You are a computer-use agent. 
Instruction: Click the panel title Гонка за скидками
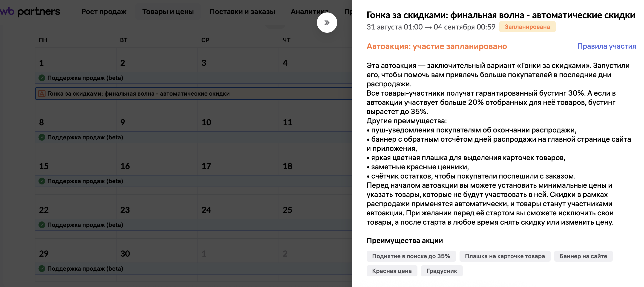click(x=500, y=15)
